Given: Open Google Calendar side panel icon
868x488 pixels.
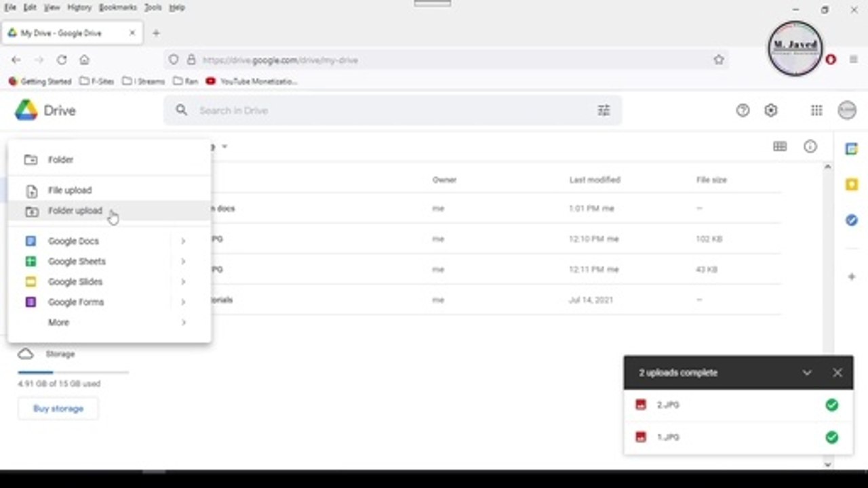Looking at the screenshot, I should click(852, 149).
